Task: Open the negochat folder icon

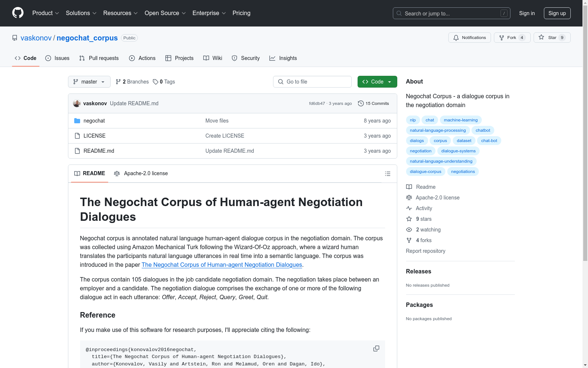Action: coord(77,121)
